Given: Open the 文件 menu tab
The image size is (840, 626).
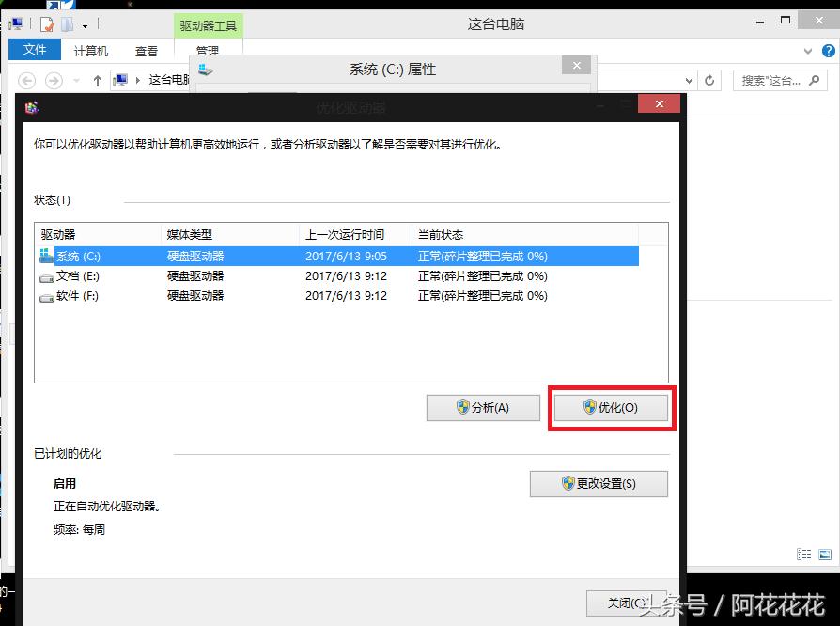Looking at the screenshot, I should click(x=34, y=50).
